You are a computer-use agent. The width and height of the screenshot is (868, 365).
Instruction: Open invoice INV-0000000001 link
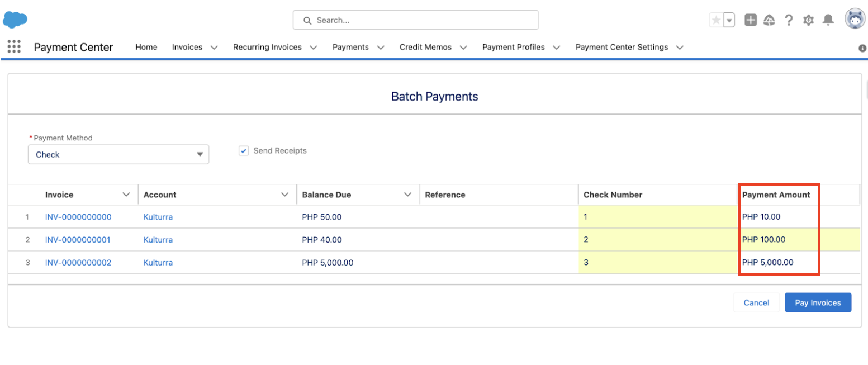point(78,240)
